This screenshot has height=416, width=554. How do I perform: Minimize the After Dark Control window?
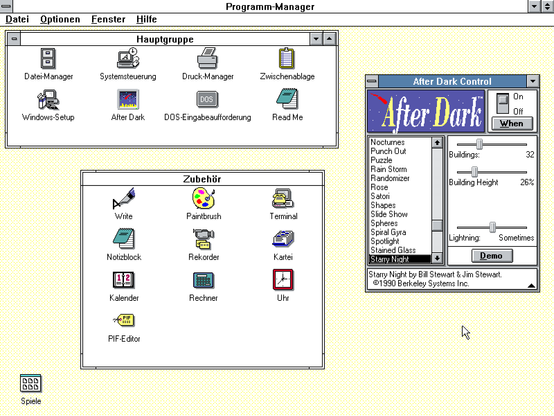(532, 81)
